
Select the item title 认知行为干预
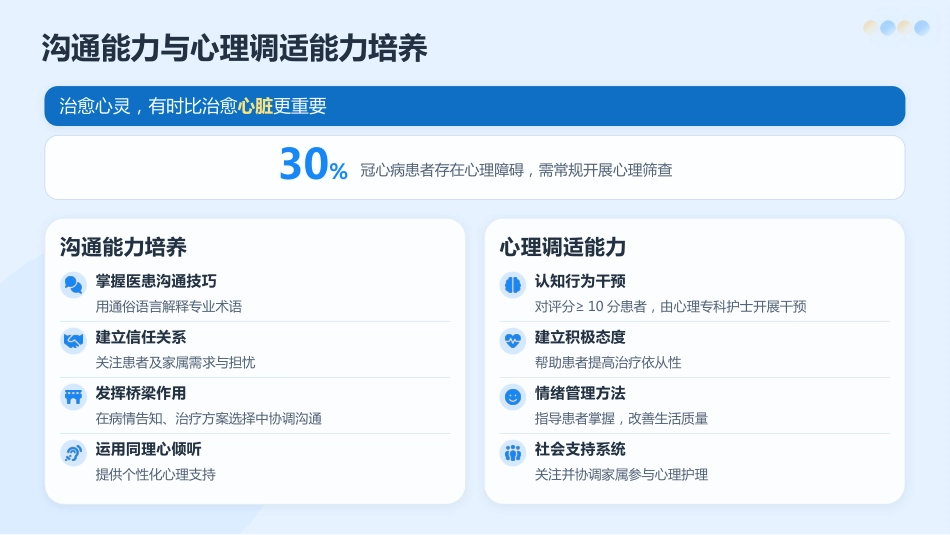580,281
